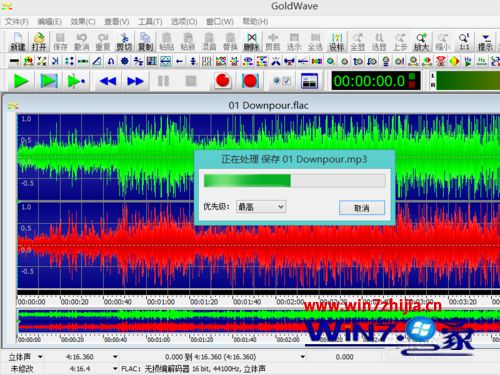
Task: Click the Hz playback rate icon
Action: (x=482, y=61)
